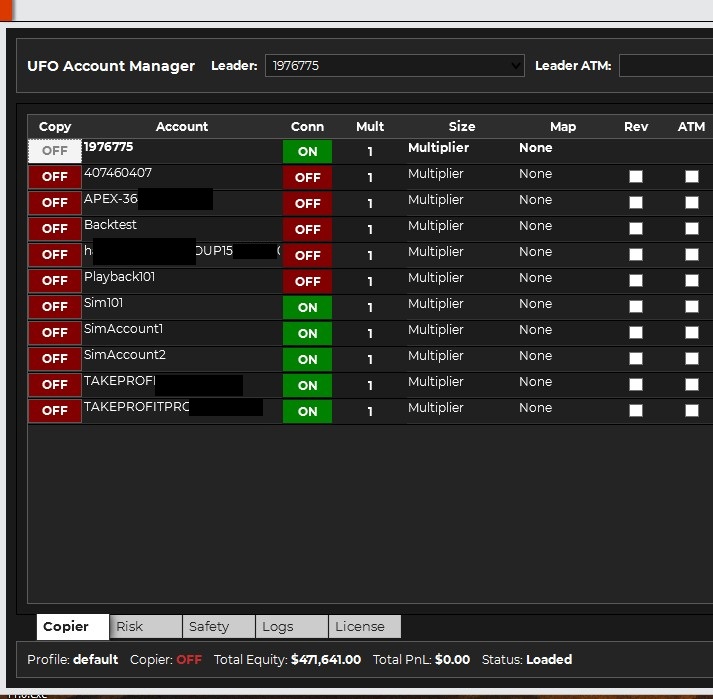
Task: Select account name 407460407
Action: pyautogui.click(x=118, y=173)
